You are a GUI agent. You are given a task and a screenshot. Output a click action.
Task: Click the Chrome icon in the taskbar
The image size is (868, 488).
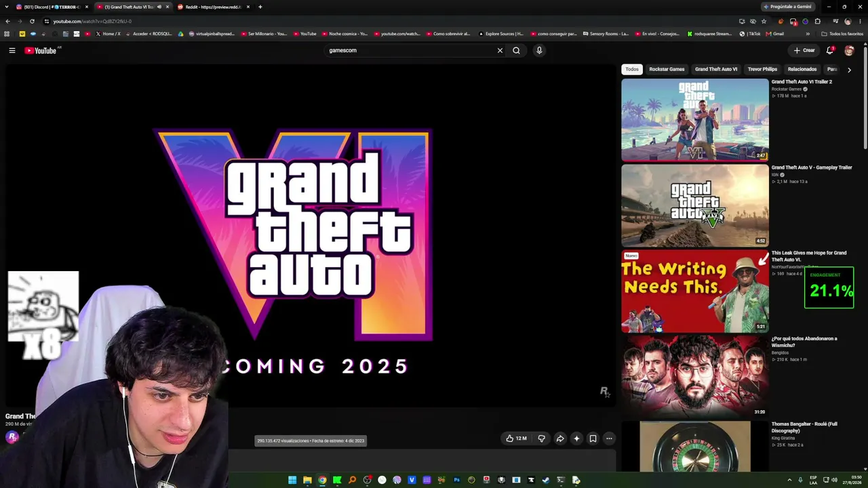point(322,480)
